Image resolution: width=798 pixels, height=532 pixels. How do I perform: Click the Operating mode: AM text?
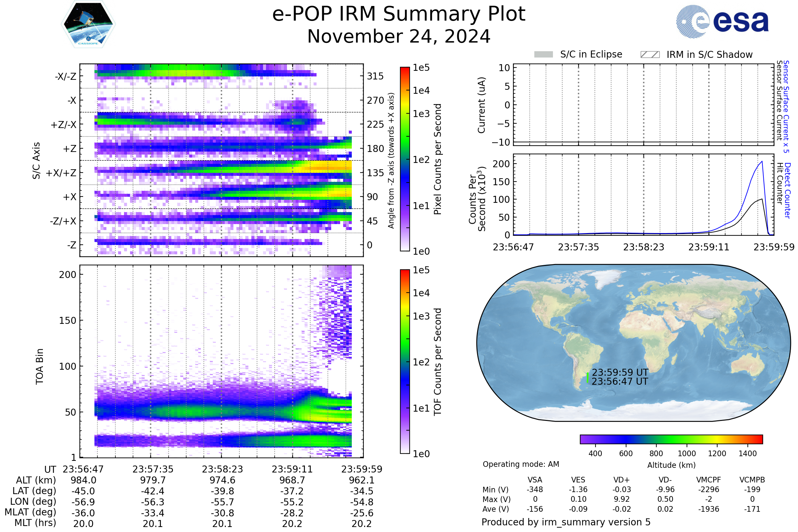pos(521,464)
